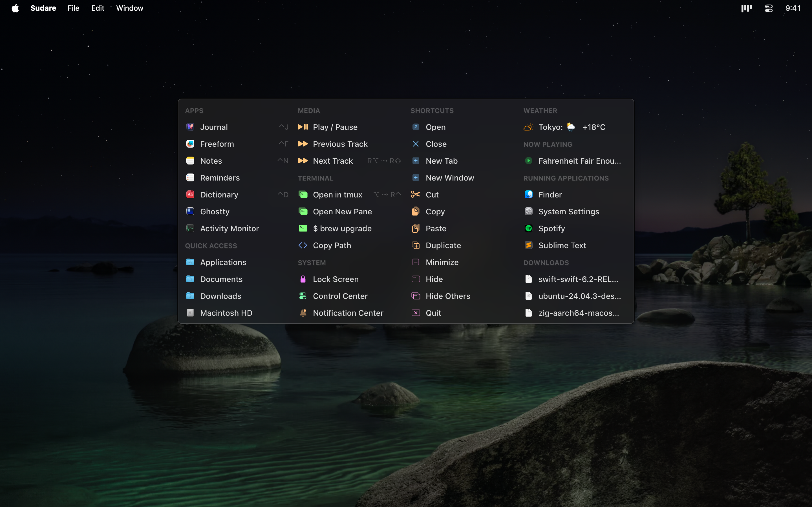Open the Window menu

click(x=129, y=8)
